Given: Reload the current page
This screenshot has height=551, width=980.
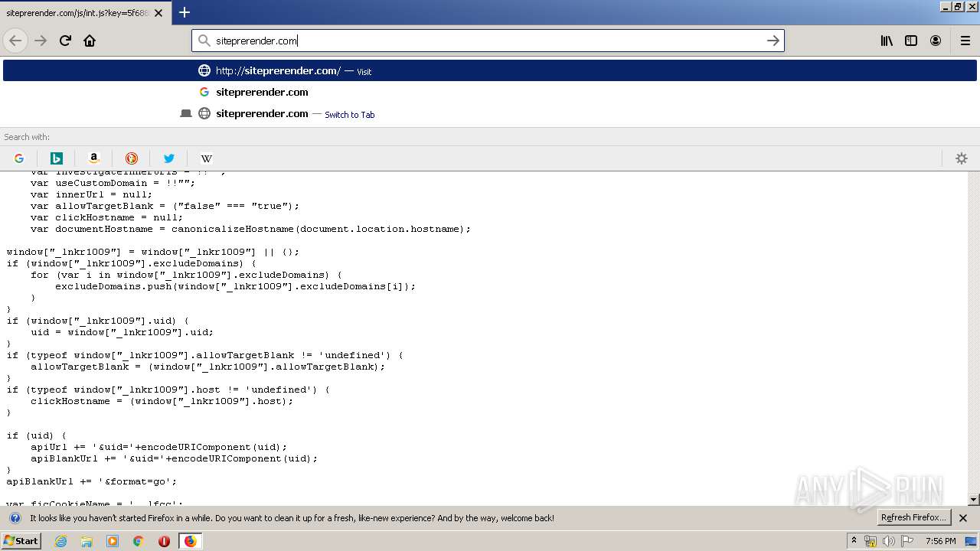Looking at the screenshot, I should [65, 41].
